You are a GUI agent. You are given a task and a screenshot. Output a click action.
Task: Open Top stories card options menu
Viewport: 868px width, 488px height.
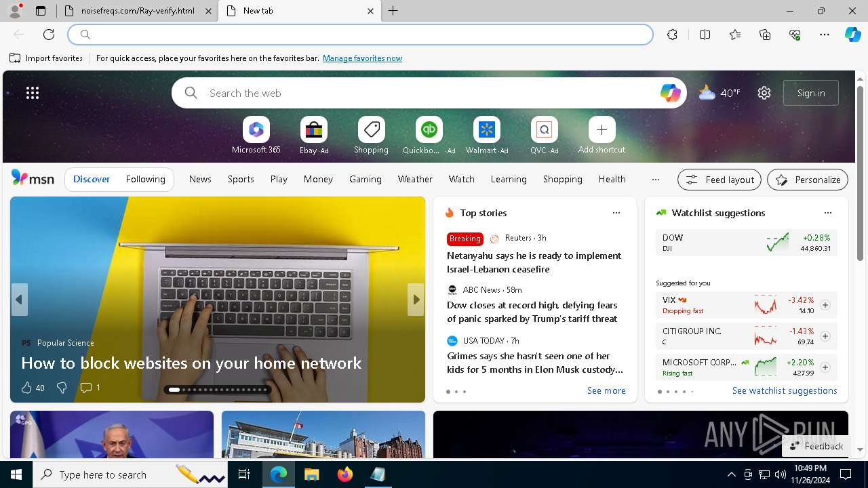pos(616,213)
